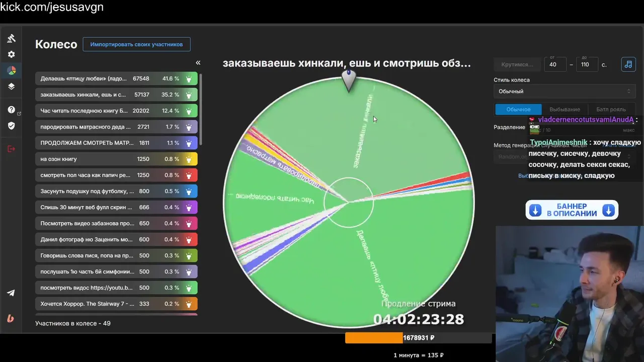Screen dimensions: 644x362
Task: Collapse participants list with double chevron
Action: 198,63
